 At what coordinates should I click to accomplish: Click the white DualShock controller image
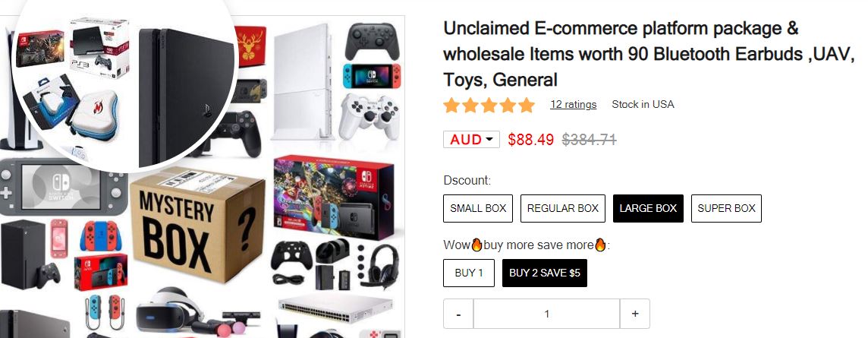coord(368,118)
